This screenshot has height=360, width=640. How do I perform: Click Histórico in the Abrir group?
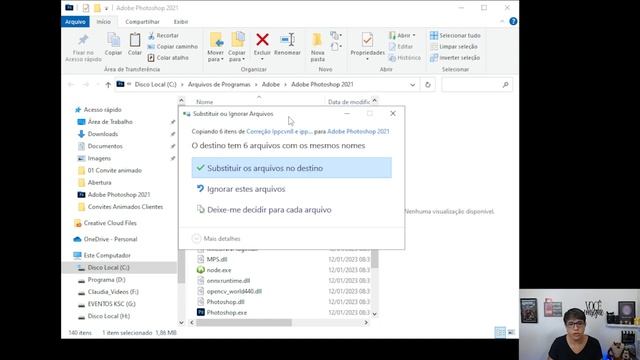(404, 58)
